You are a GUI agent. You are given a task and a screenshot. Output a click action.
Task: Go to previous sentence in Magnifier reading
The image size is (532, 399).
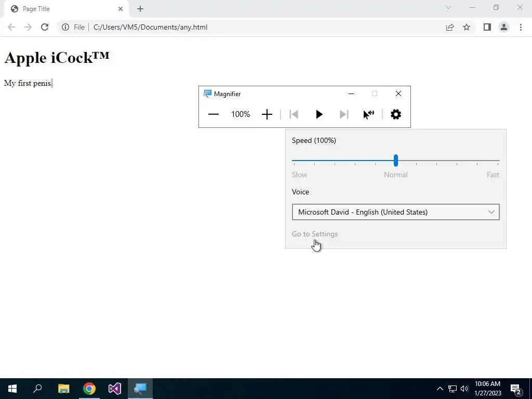[x=294, y=114]
